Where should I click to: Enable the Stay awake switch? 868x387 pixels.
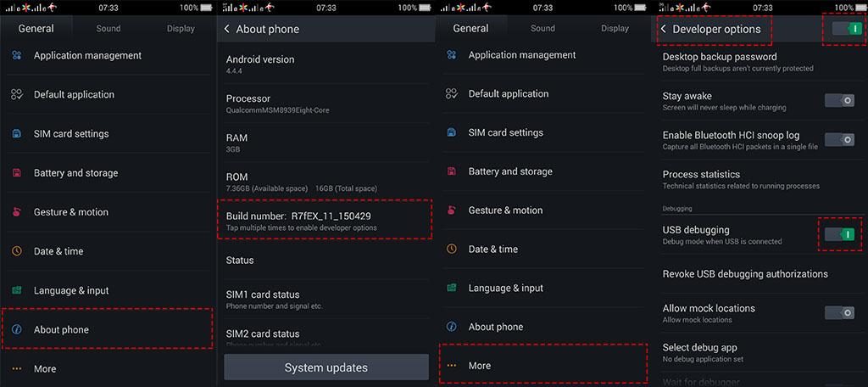839,100
